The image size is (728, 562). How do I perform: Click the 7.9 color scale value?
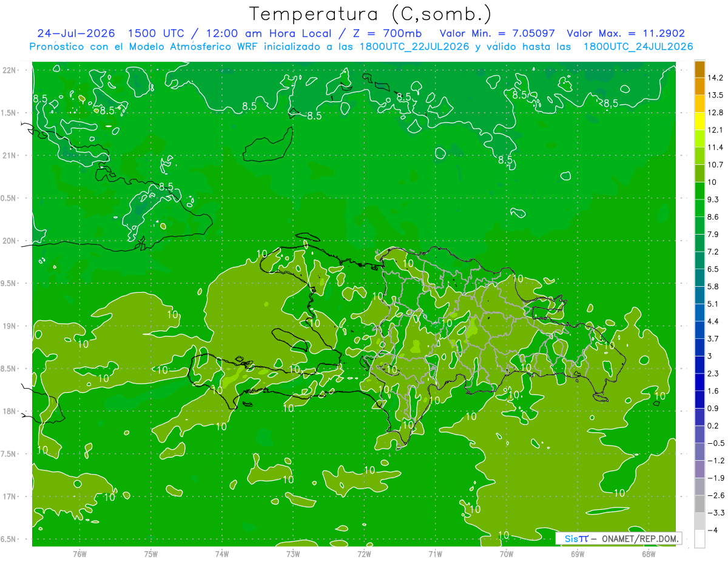point(713,235)
